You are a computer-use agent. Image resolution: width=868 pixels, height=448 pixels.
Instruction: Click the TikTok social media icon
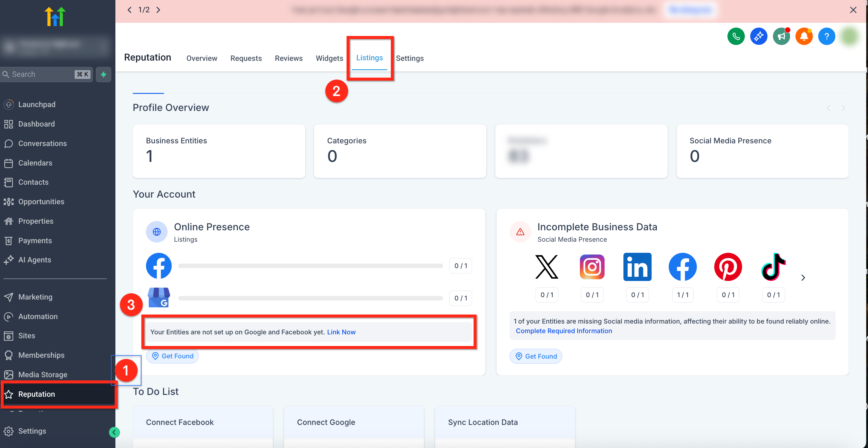[x=773, y=267]
